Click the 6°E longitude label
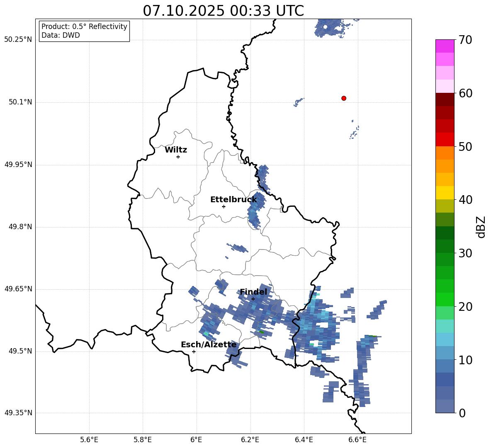 [x=196, y=440]
